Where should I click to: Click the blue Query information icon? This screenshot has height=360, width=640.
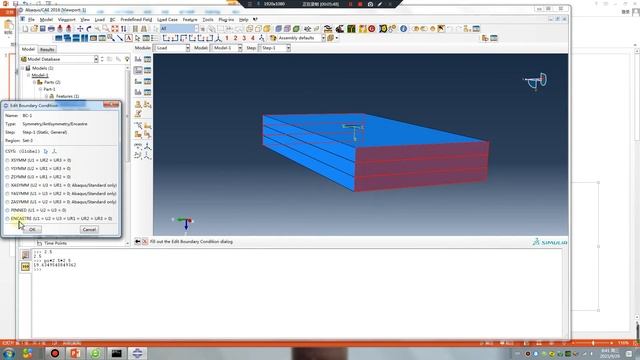pyautogui.click(x=403, y=29)
